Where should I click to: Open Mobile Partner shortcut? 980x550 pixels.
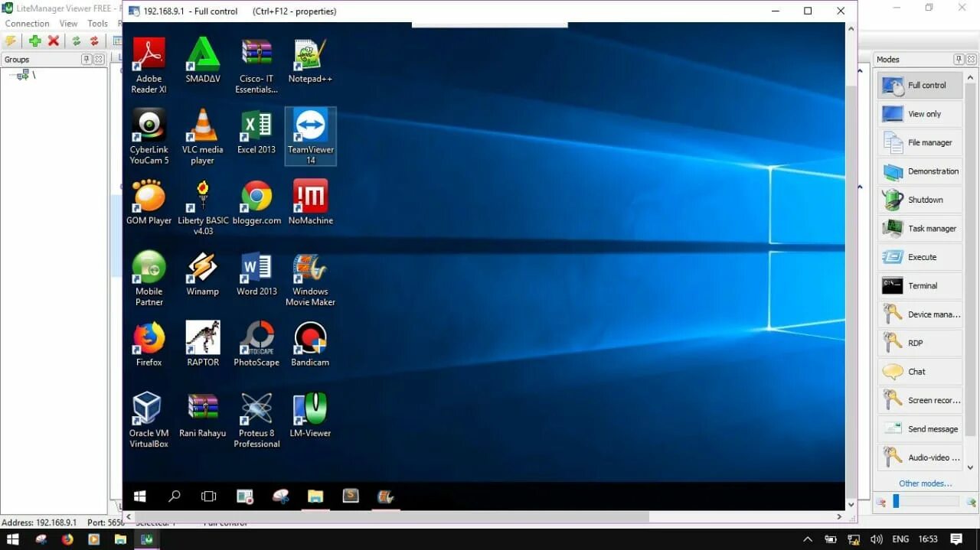tap(149, 278)
